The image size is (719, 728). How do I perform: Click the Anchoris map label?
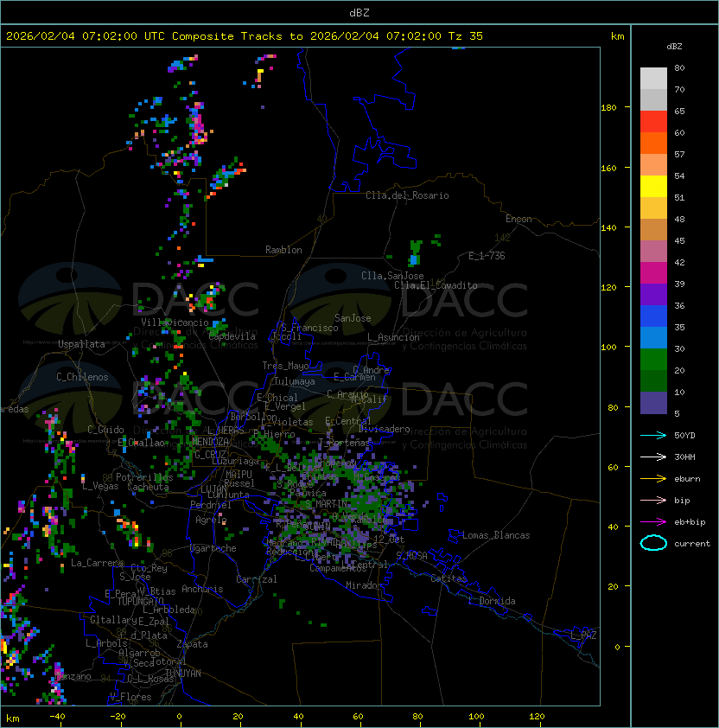(202, 589)
